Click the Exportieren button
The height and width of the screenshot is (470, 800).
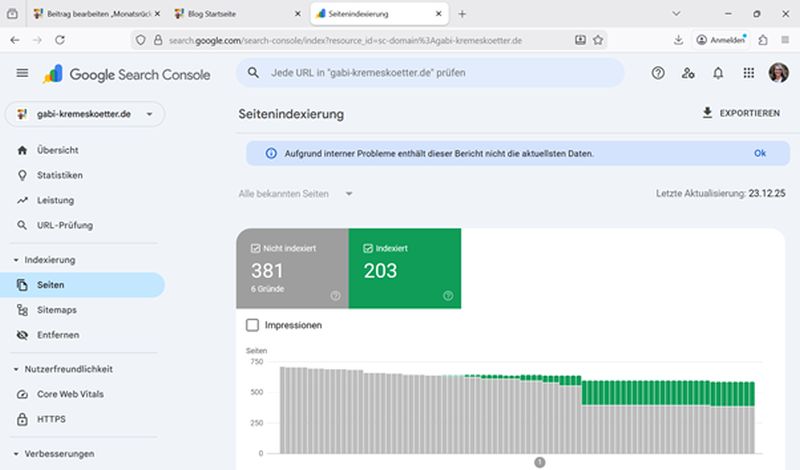tap(740, 113)
